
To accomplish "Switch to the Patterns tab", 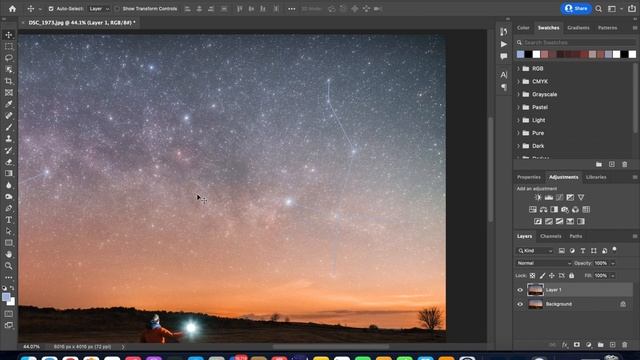I will click(607, 28).
